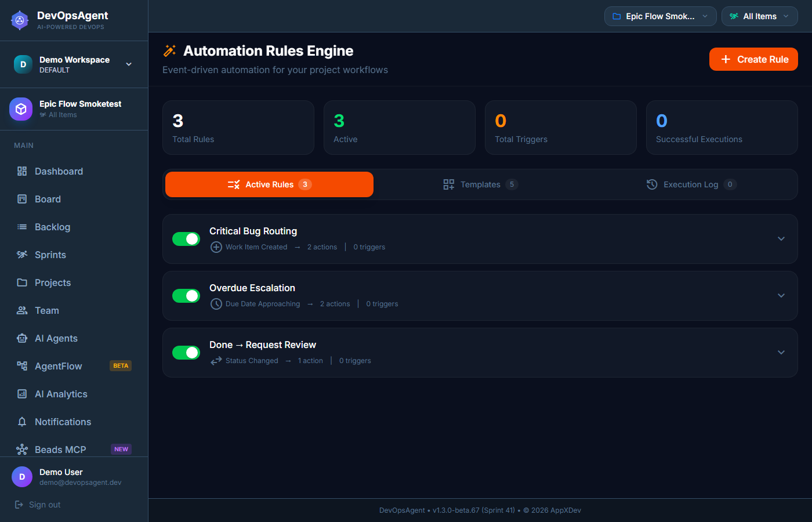Click the Notifications bell icon

(22, 422)
